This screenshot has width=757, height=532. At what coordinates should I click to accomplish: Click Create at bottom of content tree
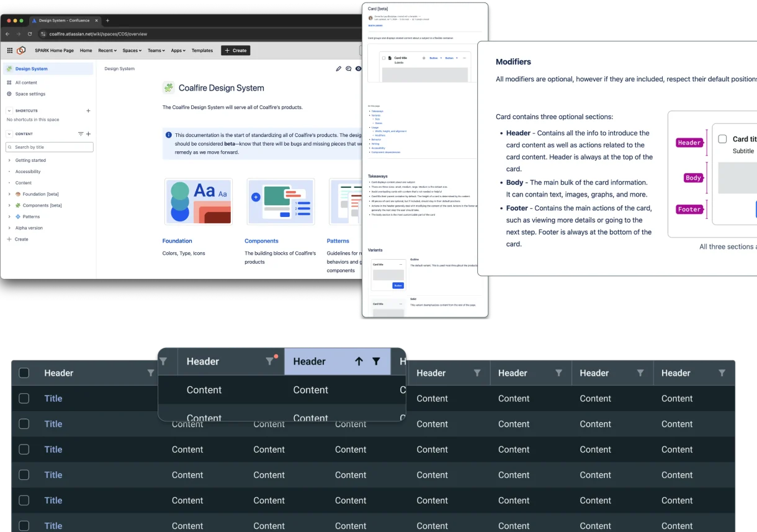(x=18, y=239)
